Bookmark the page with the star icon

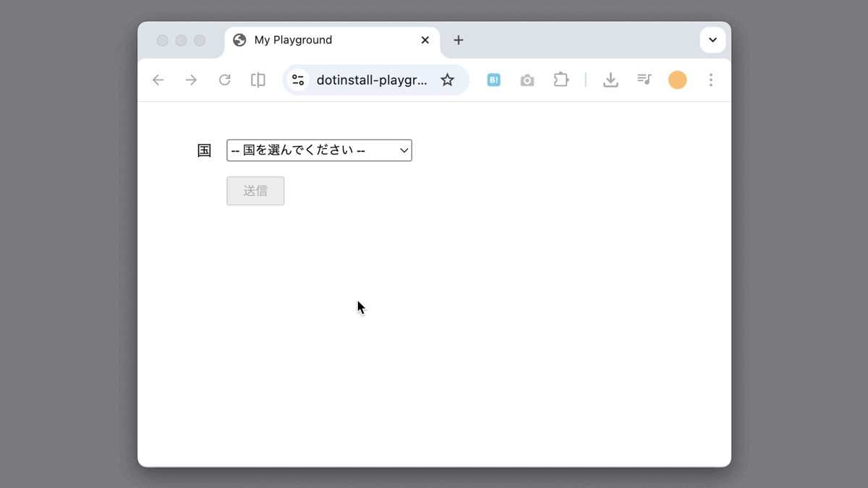[x=448, y=80]
